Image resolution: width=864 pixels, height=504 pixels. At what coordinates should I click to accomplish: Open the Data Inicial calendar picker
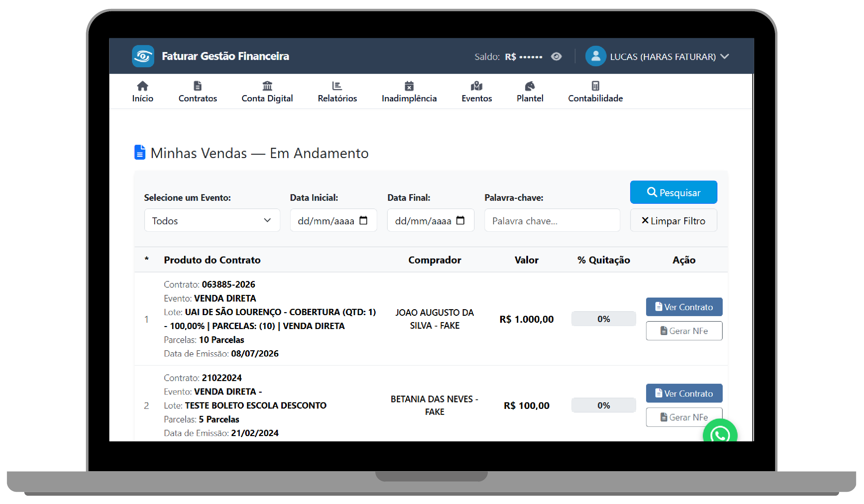363,220
